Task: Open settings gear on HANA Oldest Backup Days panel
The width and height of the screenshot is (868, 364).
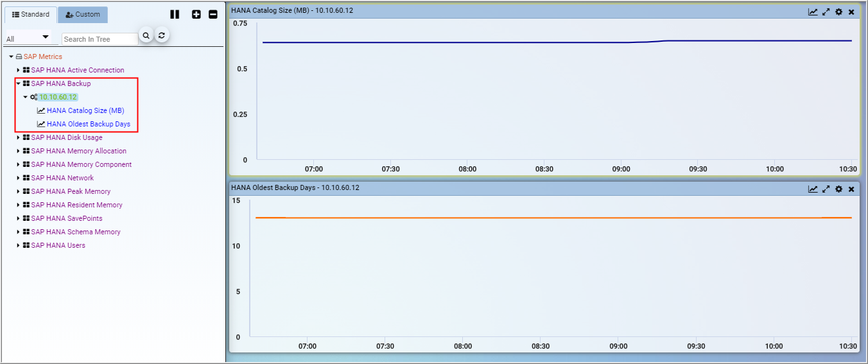Action: pyautogui.click(x=838, y=189)
